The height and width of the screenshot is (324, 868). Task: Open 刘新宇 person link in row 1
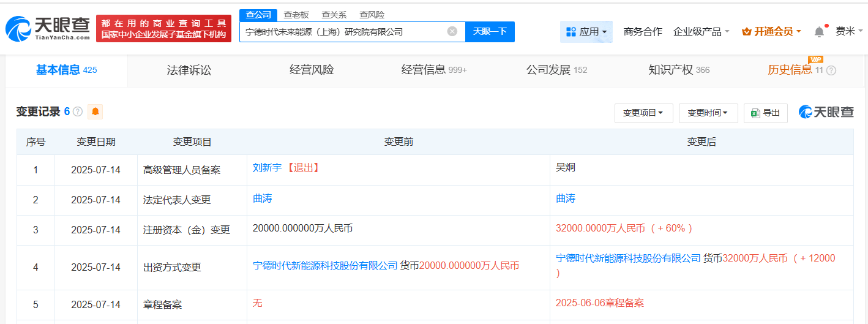tap(267, 167)
